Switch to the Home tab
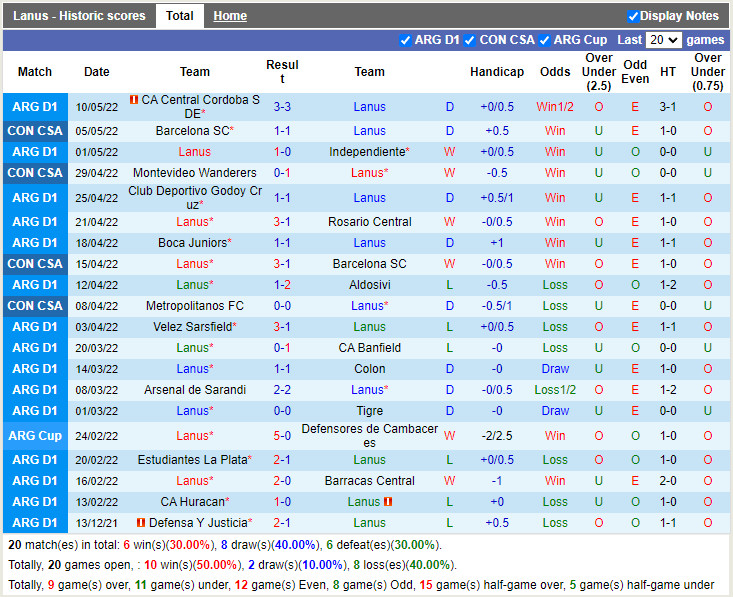 tap(230, 16)
